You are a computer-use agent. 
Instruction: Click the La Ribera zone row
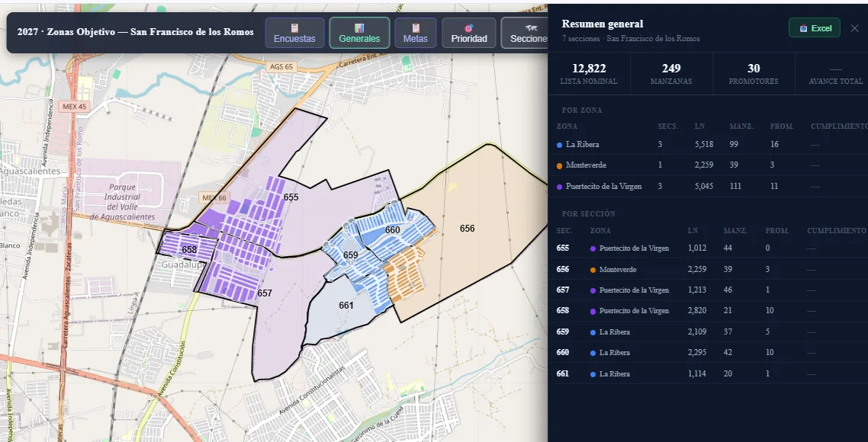click(x=708, y=144)
